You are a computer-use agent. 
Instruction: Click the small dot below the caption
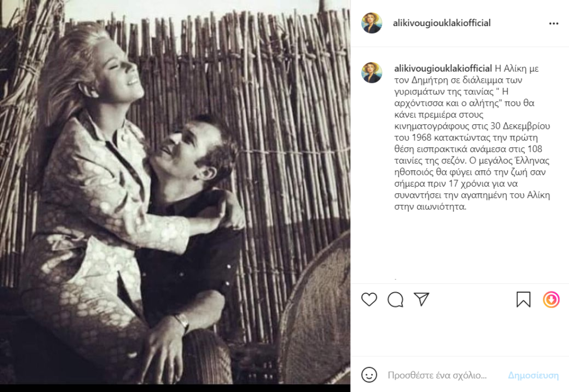pyautogui.click(x=395, y=279)
